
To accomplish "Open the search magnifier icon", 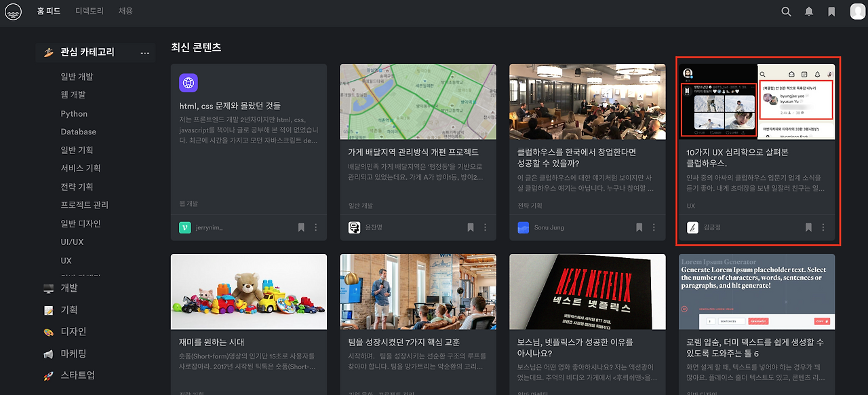I will point(786,12).
